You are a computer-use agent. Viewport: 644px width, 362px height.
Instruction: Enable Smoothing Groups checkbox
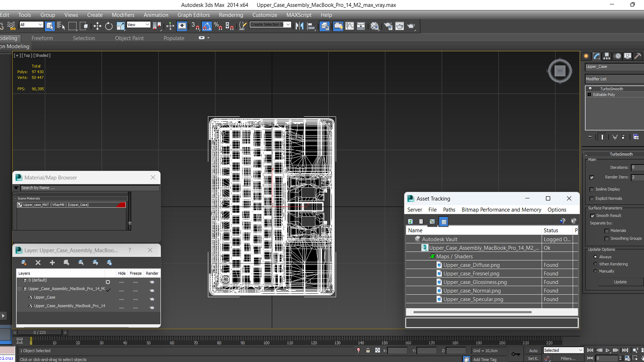point(606,239)
